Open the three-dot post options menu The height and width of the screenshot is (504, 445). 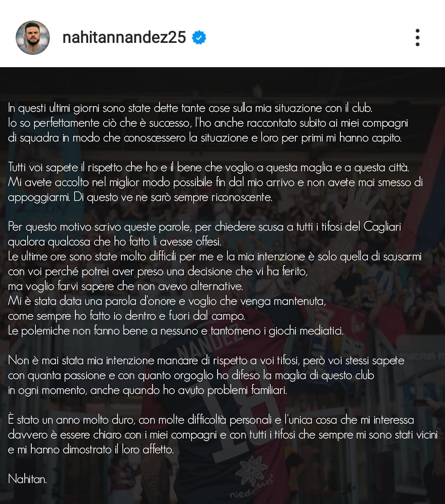417,38
